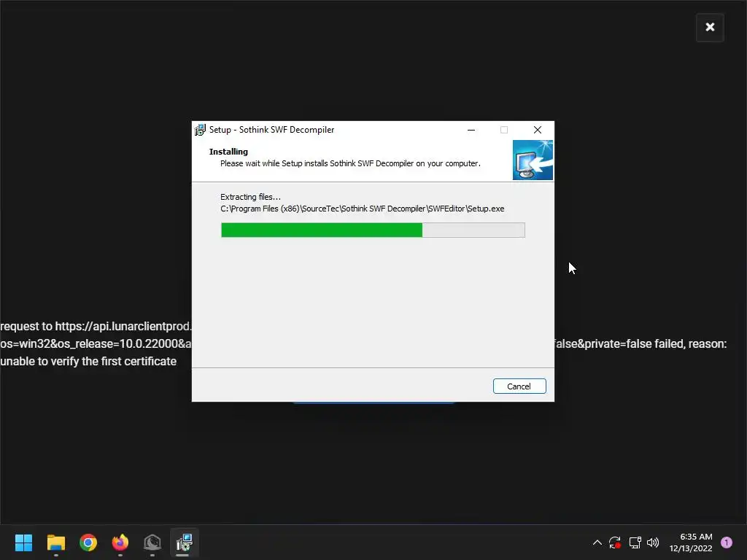The height and width of the screenshot is (560, 747).
Task: Click the 'Please wait while Setup installs' text
Action: 350,163
